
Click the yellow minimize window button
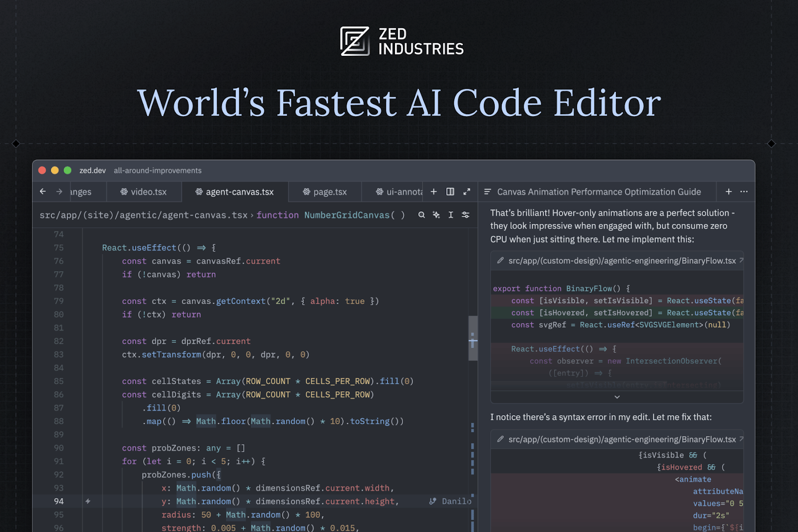click(55, 171)
